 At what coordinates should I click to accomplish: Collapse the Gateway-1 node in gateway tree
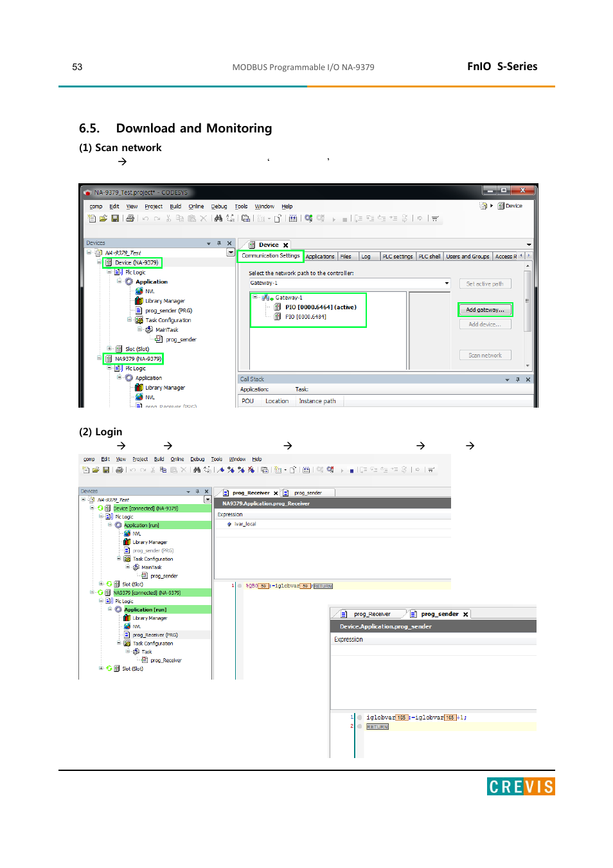click(x=254, y=297)
